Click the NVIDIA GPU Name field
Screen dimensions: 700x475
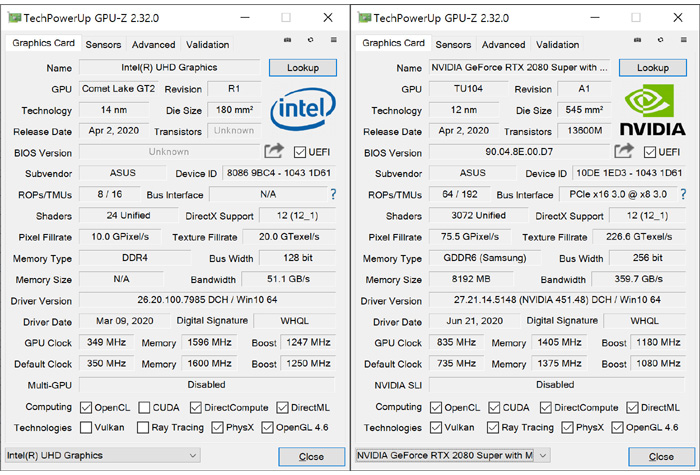pos(520,68)
